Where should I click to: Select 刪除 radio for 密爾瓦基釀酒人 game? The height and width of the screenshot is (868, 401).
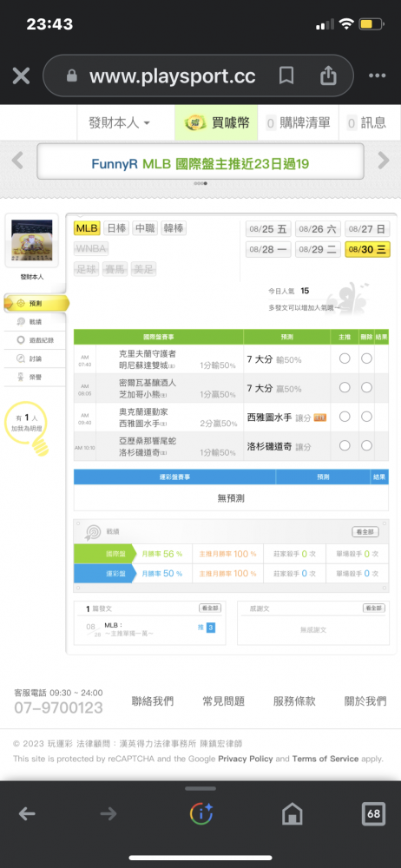(x=366, y=387)
